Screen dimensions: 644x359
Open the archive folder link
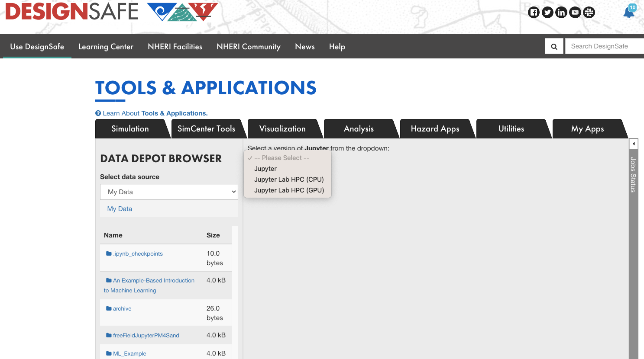[x=122, y=309]
